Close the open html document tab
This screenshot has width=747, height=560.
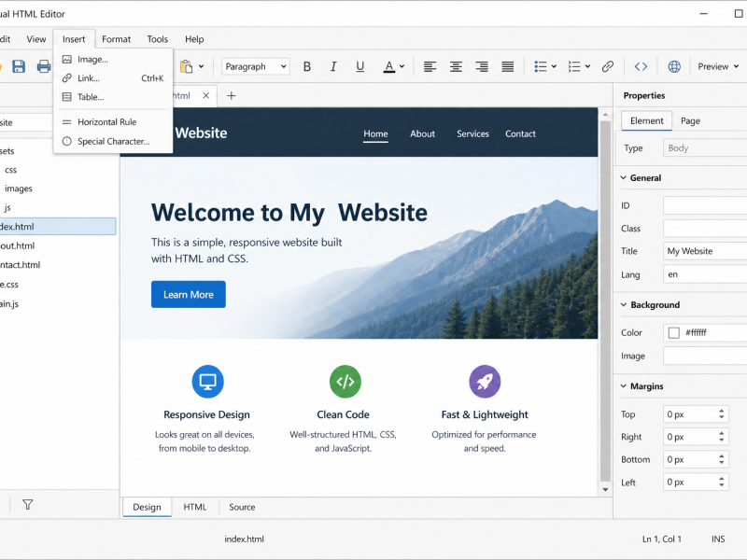(x=205, y=96)
